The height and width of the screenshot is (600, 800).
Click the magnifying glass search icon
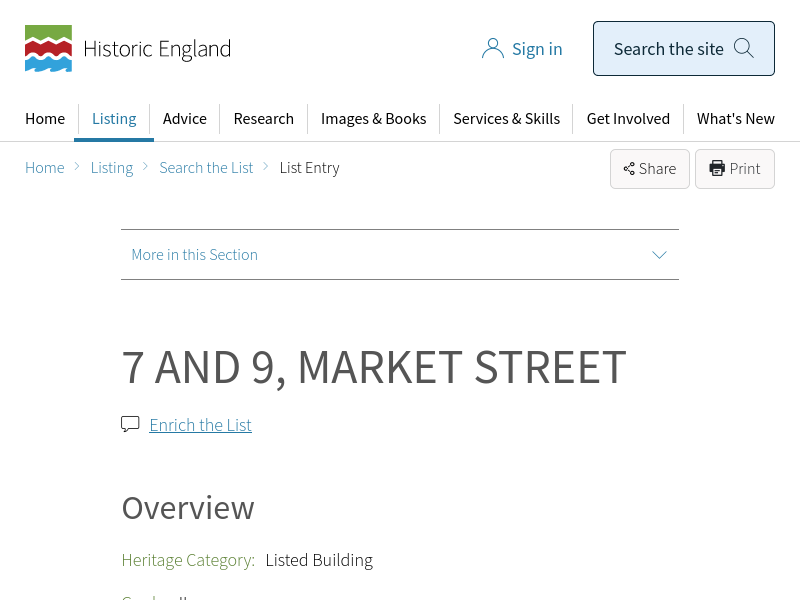(x=744, y=48)
